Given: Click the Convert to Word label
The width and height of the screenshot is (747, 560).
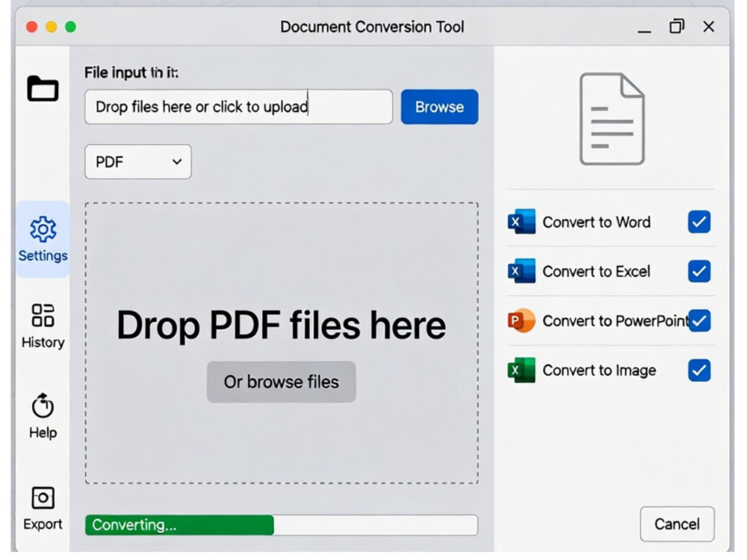Looking at the screenshot, I should point(596,222).
